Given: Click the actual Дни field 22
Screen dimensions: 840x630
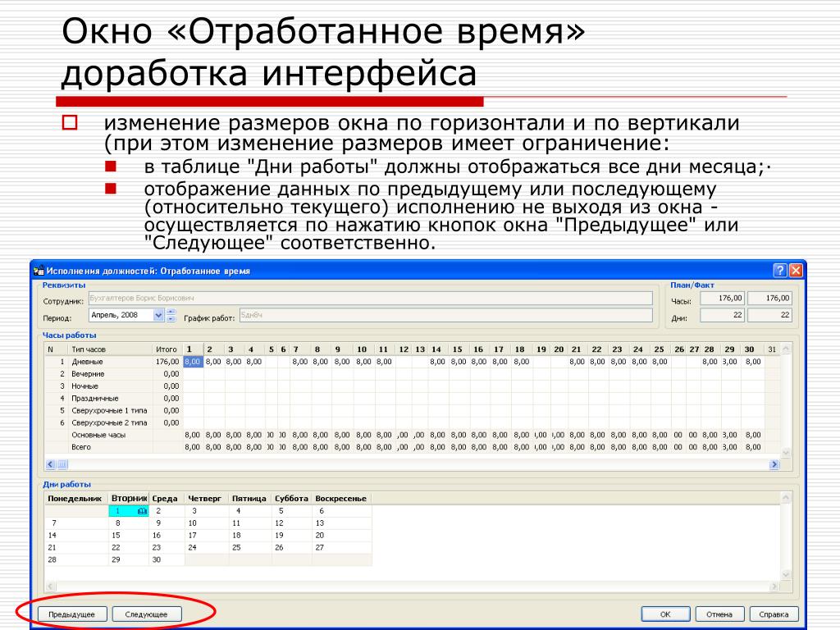Looking at the screenshot, I should (769, 315).
